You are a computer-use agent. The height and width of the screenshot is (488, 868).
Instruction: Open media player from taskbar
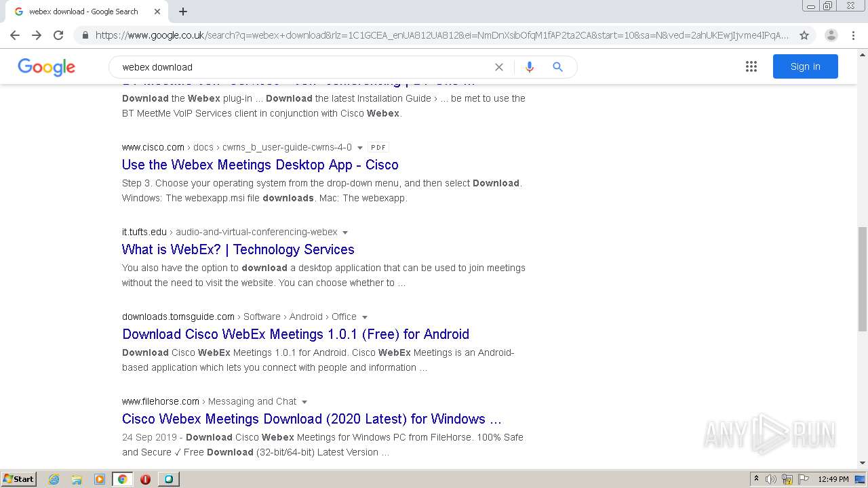pyautogui.click(x=100, y=479)
